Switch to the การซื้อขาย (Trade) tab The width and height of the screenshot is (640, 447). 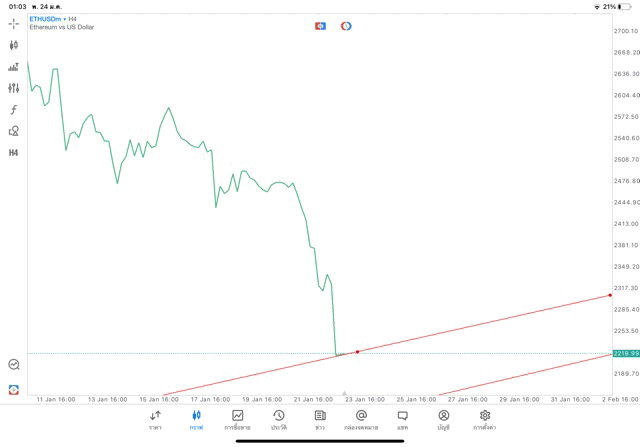tap(237, 419)
